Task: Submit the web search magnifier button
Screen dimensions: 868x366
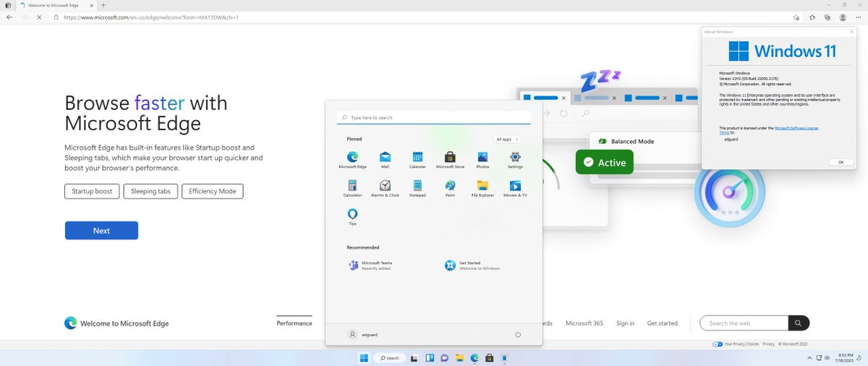Action: tap(799, 323)
